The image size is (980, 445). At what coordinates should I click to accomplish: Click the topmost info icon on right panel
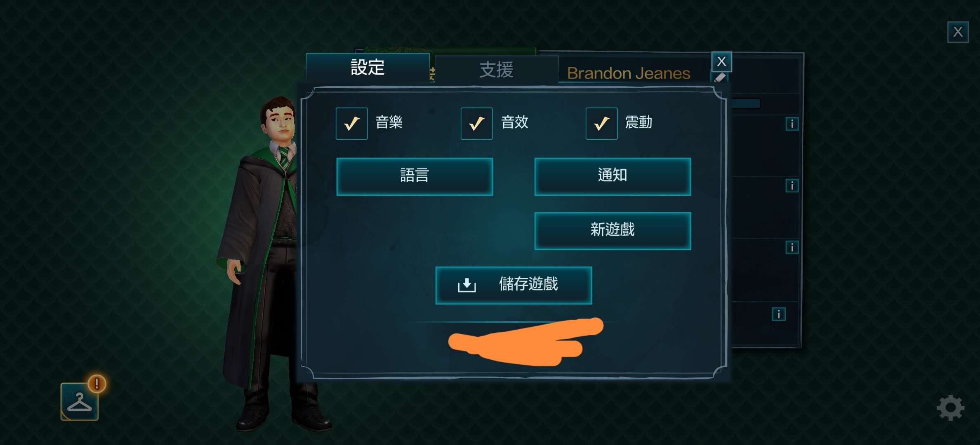point(792,124)
